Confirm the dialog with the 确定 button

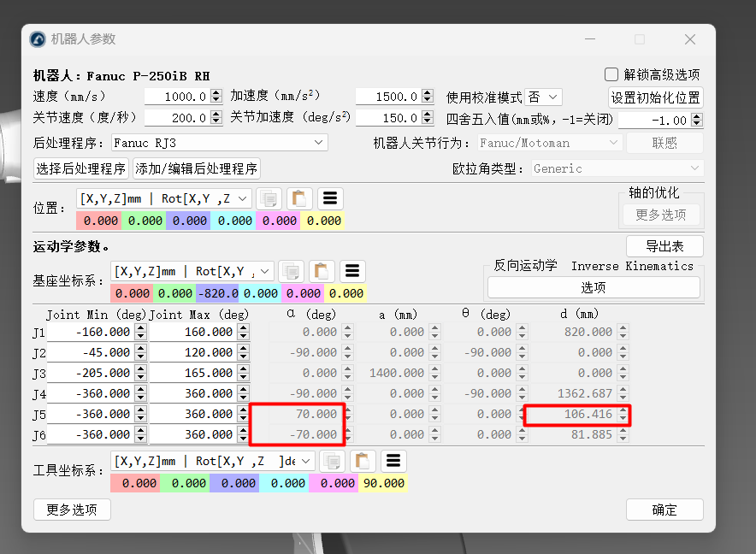[664, 510]
